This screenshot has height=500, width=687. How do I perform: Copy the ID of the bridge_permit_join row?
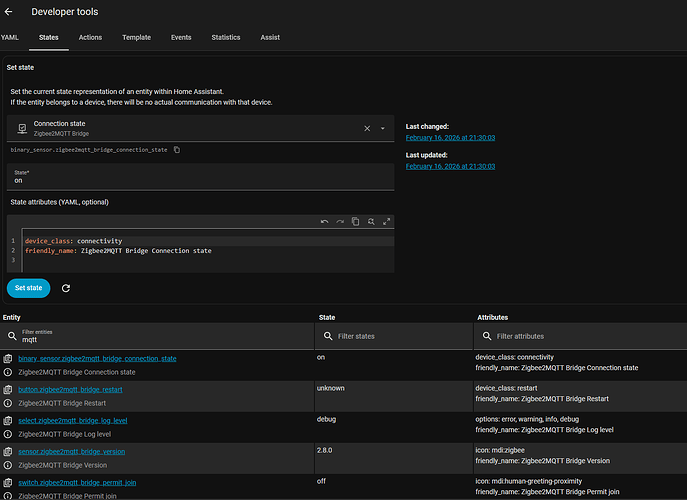pos(8,482)
